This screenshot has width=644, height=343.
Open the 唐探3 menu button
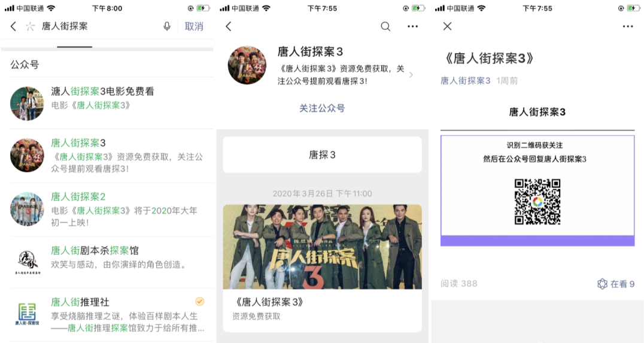(x=323, y=155)
